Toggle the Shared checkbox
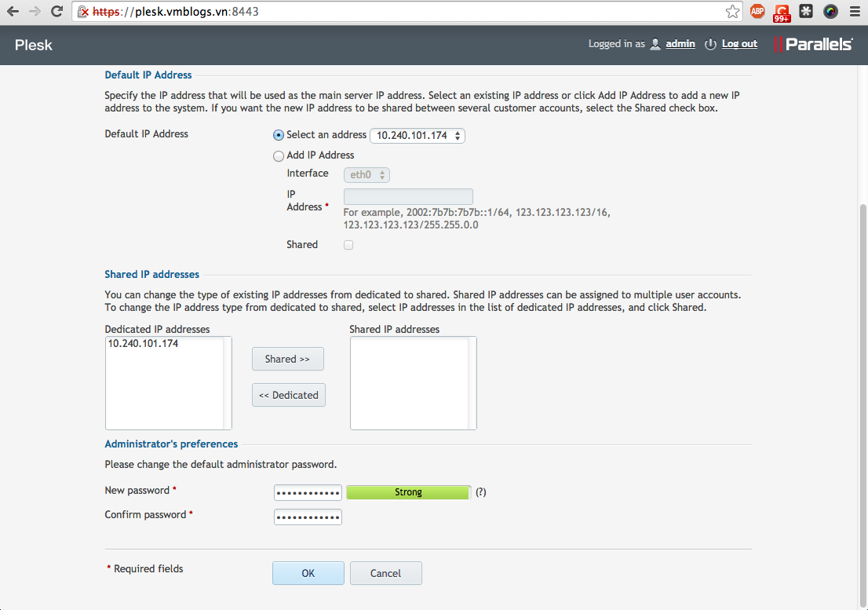Image resolution: width=868 pixels, height=610 pixels. click(x=348, y=245)
